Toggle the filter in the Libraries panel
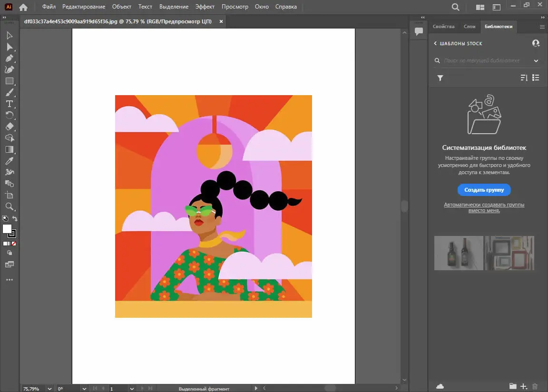This screenshot has width=548, height=392. pos(440,78)
